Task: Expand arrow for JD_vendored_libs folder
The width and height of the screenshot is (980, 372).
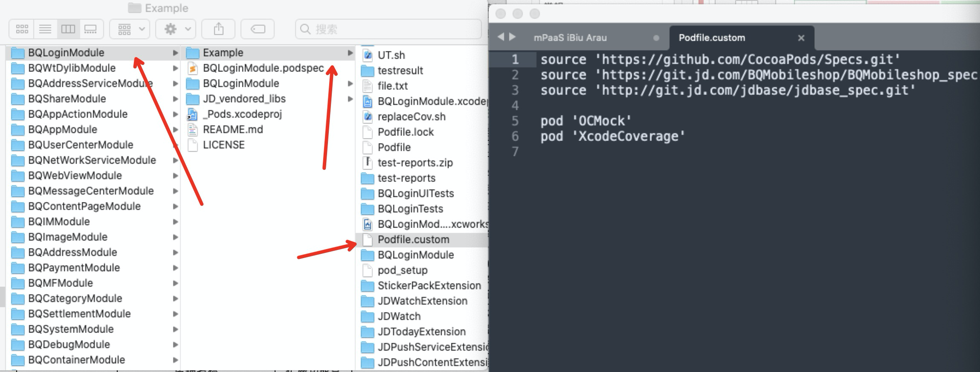Action: (350, 99)
